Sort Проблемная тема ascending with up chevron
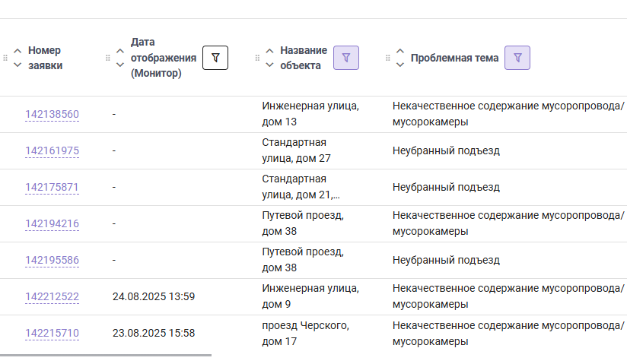The width and height of the screenshot is (627, 364). click(400, 51)
